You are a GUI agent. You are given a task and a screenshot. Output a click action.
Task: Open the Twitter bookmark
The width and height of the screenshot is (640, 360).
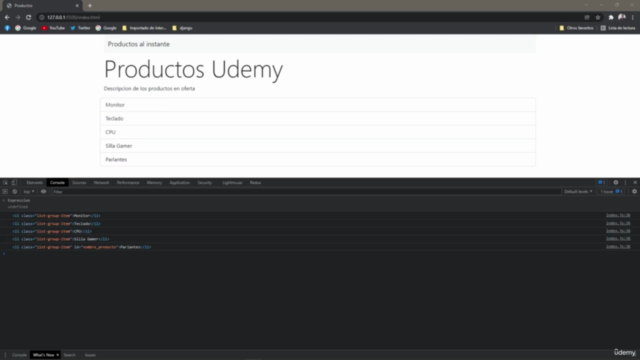pyautogui.click(x=80, y=28)
